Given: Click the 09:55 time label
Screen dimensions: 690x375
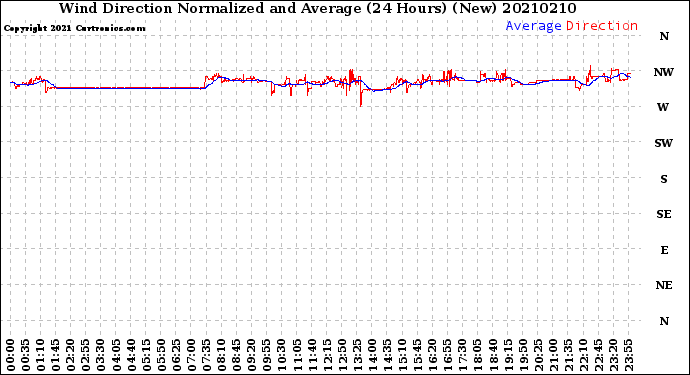Looking at the screenshot, I should 267,355.
